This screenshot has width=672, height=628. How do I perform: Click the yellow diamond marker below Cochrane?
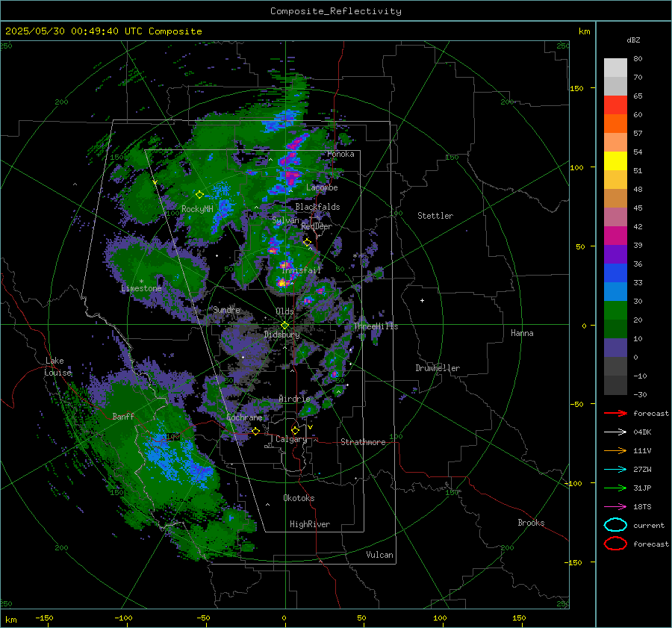click(x=255, y=432)
